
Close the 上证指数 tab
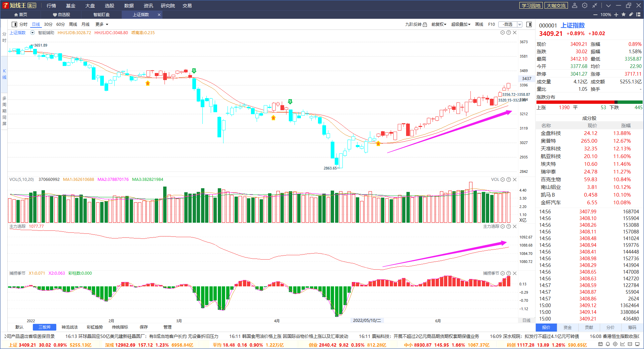pos(159,15)
